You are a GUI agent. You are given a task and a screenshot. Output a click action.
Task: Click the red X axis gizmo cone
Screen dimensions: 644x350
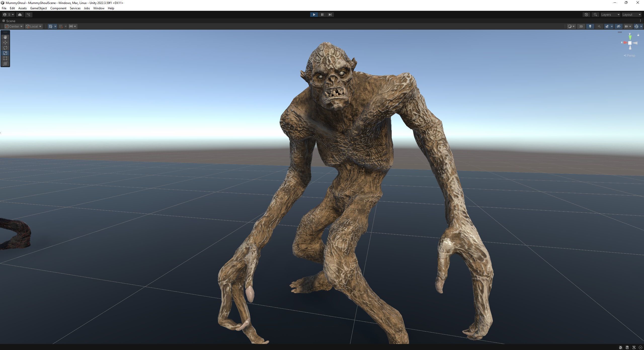[625, 43]
